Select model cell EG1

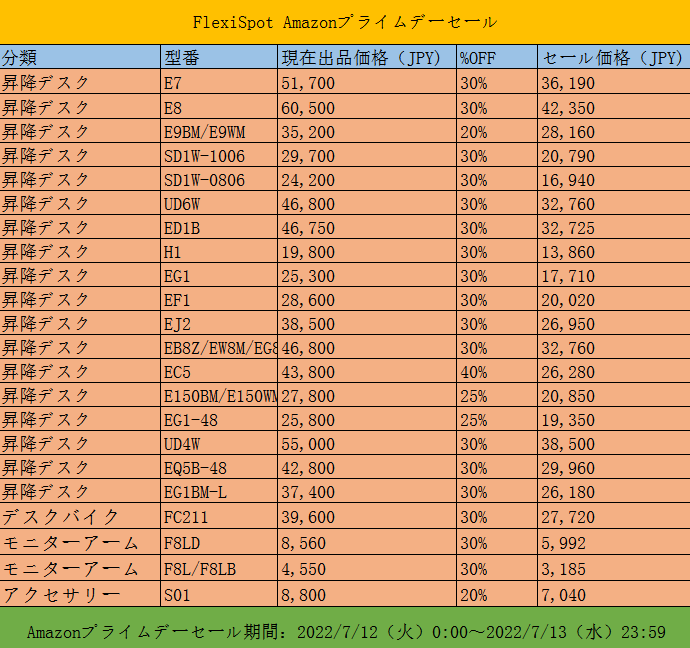(x=219, y=275)
